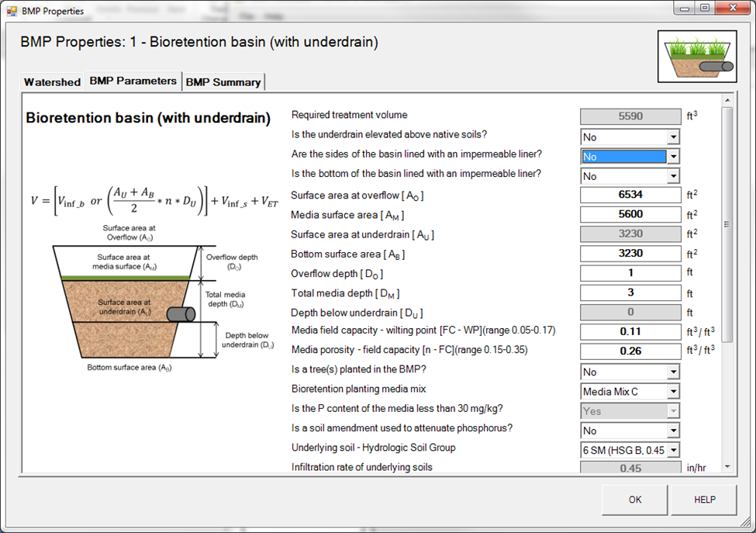Image resolution: width=756 pixels, height=533 pixels.
Task: Minimize the BMP Properties window
Action: [x=684, y=9]
